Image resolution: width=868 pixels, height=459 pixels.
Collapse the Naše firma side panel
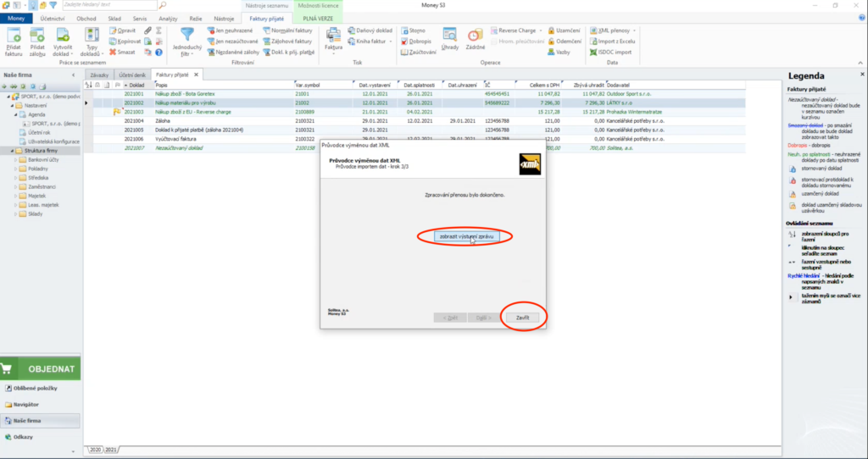[73, 75]
